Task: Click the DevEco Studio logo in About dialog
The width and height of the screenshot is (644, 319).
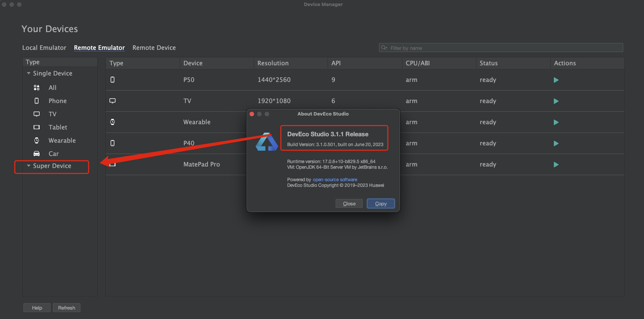Action: point(267,142)
